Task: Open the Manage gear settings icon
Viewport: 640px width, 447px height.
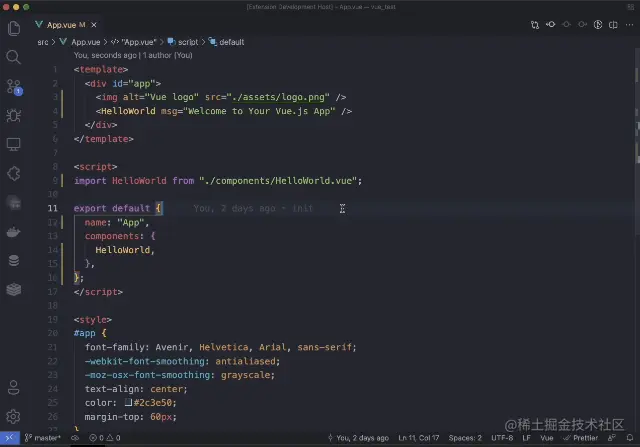Action: [x=13, y=416]
